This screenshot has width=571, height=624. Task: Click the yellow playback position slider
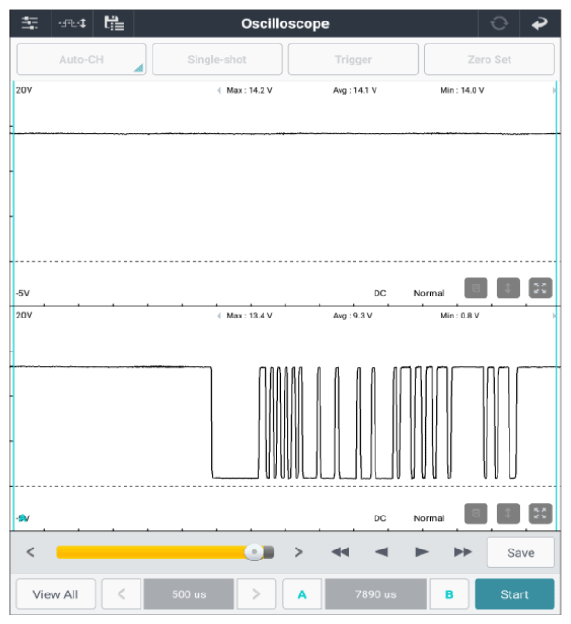click(x=165, y=552)
